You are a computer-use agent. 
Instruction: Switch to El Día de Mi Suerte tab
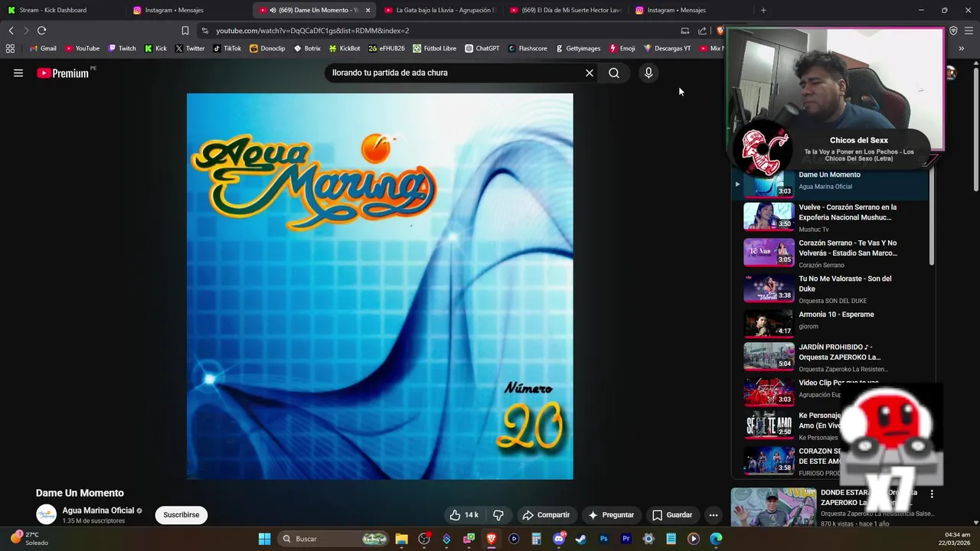(x=565, y=10)
